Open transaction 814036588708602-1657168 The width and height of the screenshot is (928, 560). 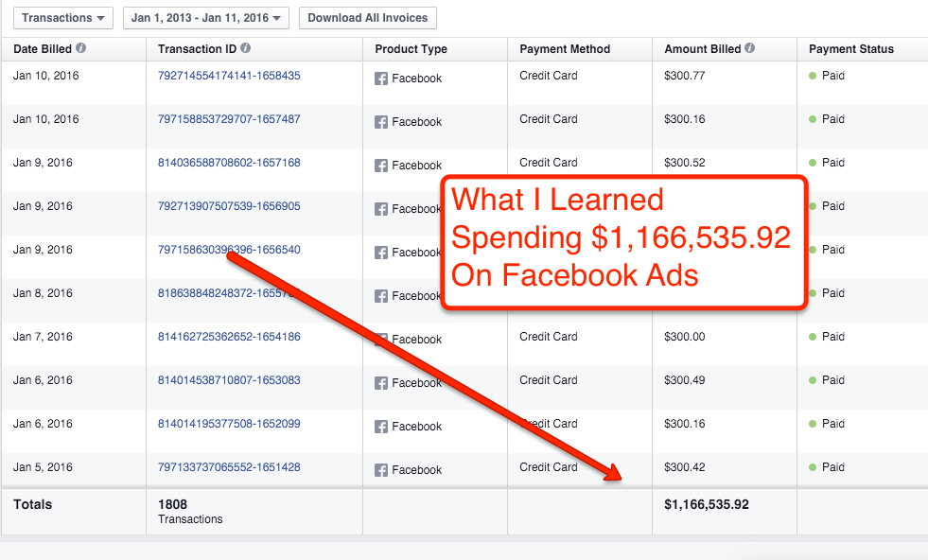(229, 163)
